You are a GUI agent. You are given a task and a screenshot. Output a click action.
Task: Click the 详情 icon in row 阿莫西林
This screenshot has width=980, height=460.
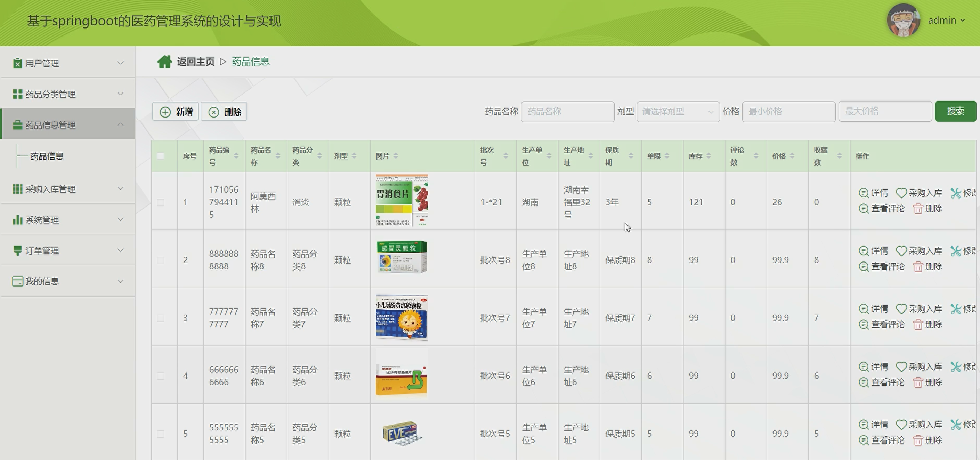[x=864, y=193]
